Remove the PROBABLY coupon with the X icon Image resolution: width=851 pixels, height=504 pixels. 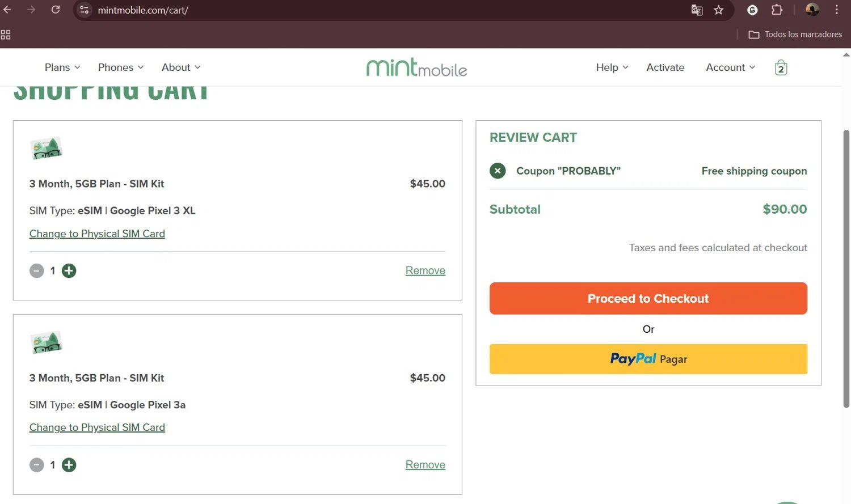pyautogui.click(x=498, y=171)
